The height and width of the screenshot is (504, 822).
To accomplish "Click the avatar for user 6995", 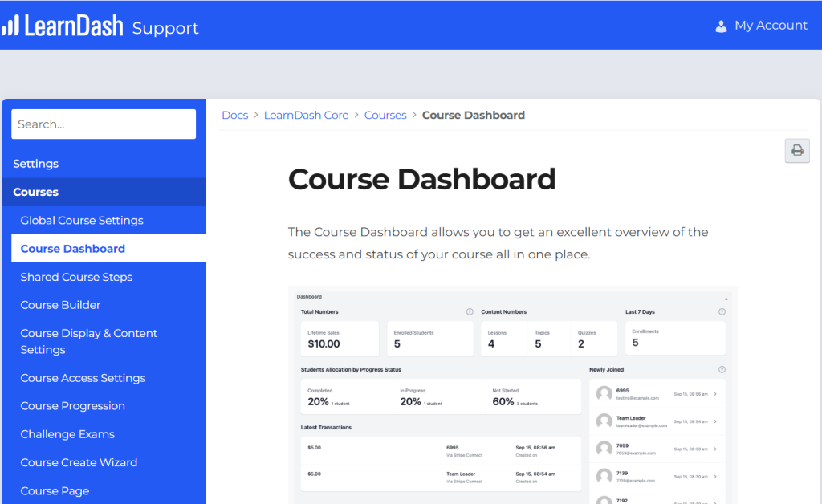I will pos(603,393).
